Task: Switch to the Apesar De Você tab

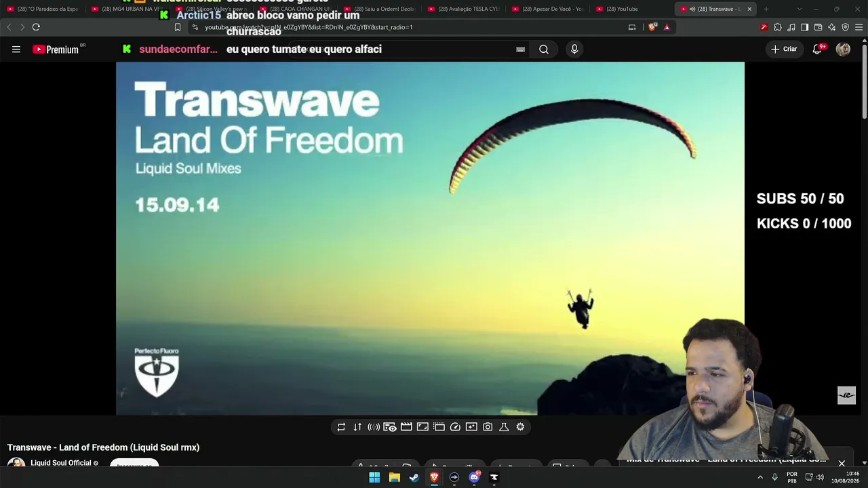Action: point(549,9)
